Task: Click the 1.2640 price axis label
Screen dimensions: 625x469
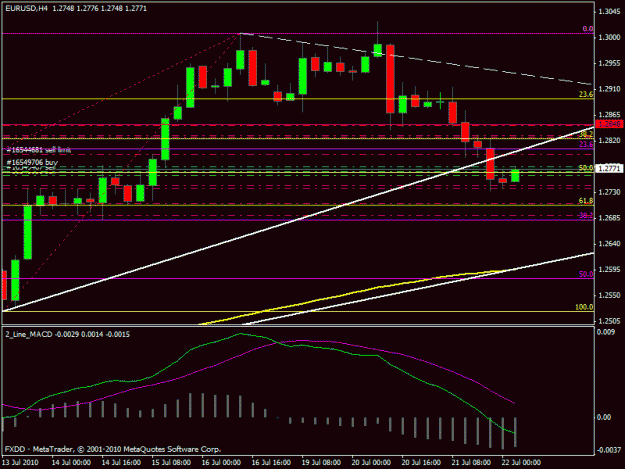Action: [609, 244]
